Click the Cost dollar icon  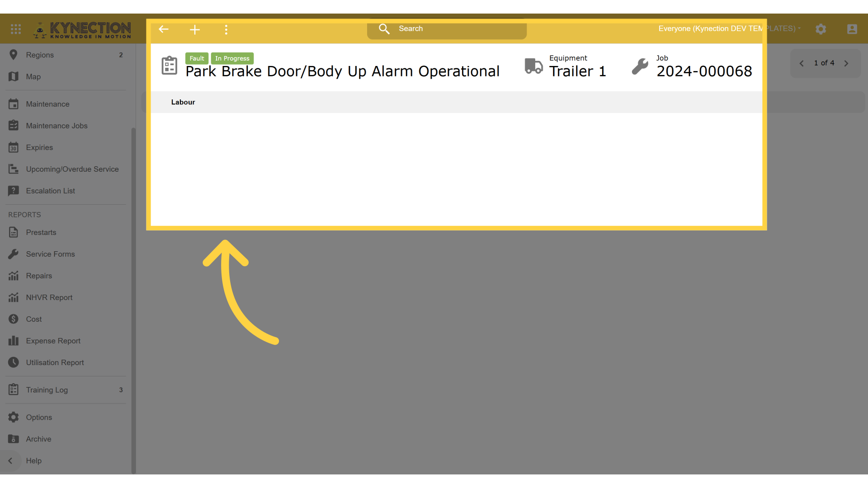pos(14,319)
